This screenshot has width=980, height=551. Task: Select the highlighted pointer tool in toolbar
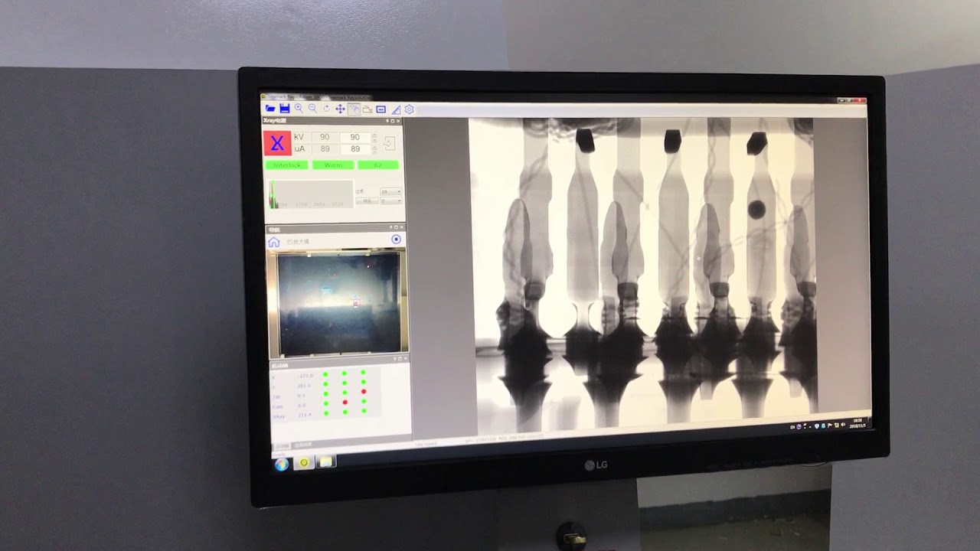click(354, 109)
